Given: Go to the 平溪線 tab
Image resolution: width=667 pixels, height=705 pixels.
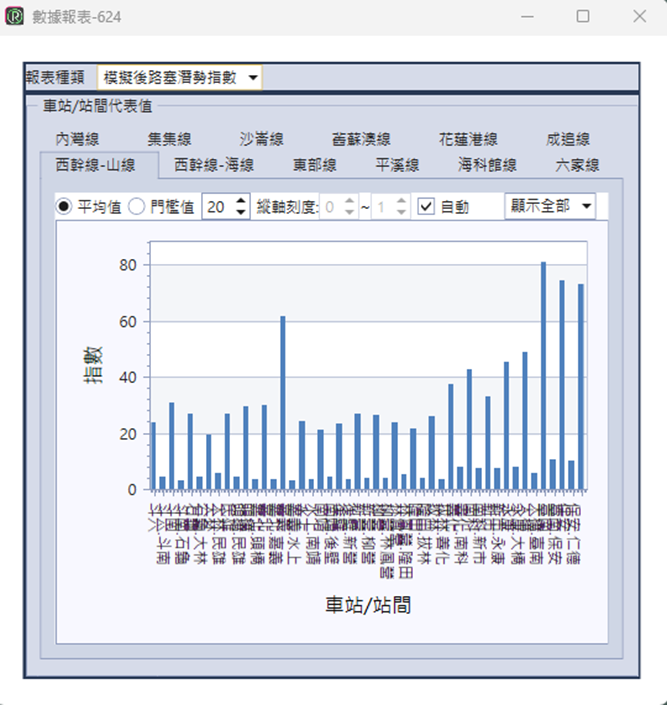Looking at the screenshot, I should point(398,165).
